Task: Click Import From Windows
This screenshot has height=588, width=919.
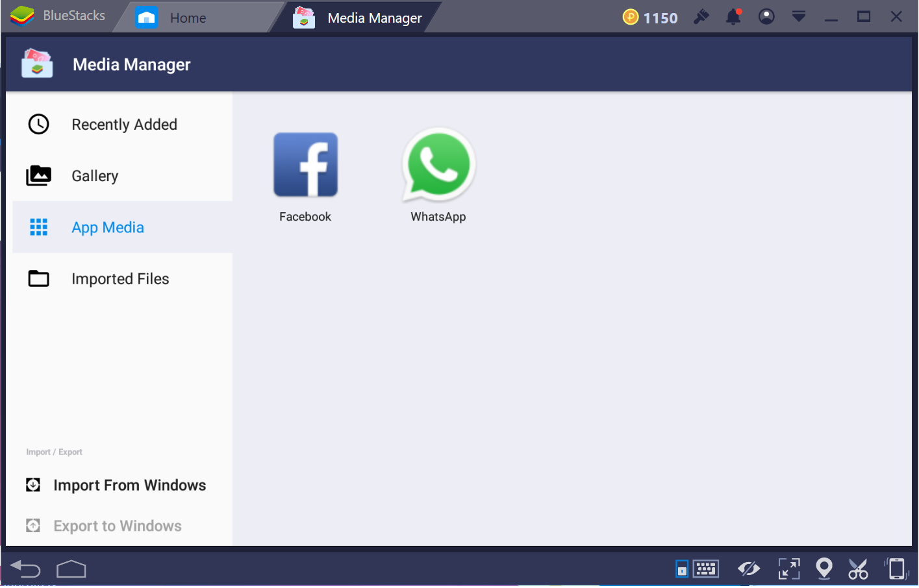Action: click(x=116, y=485)
